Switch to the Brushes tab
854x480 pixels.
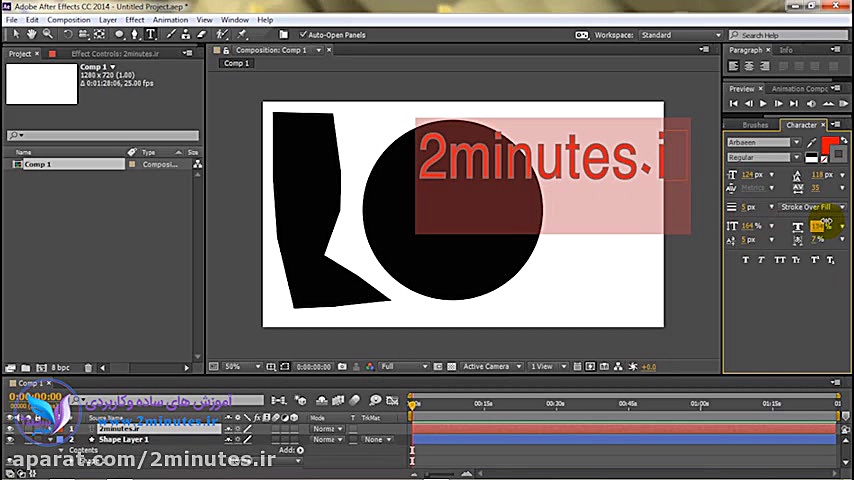[x=755, y=125]
